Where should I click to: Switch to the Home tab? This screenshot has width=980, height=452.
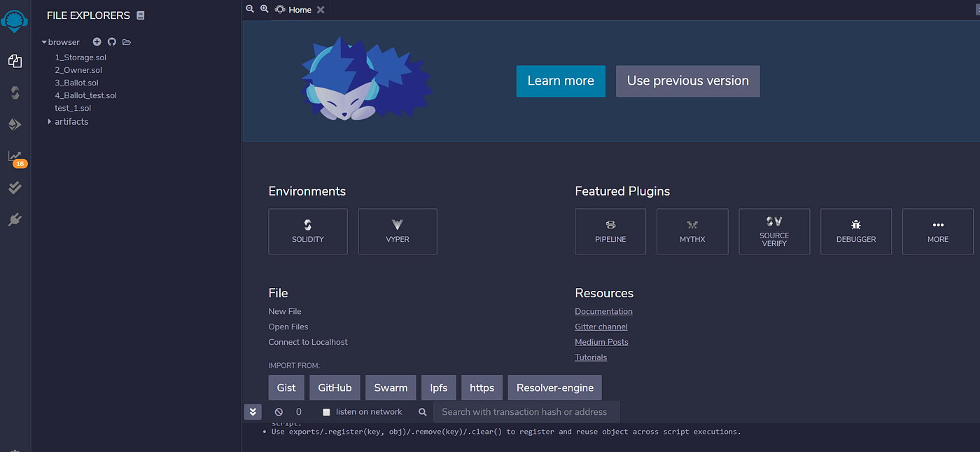point(300,10)
